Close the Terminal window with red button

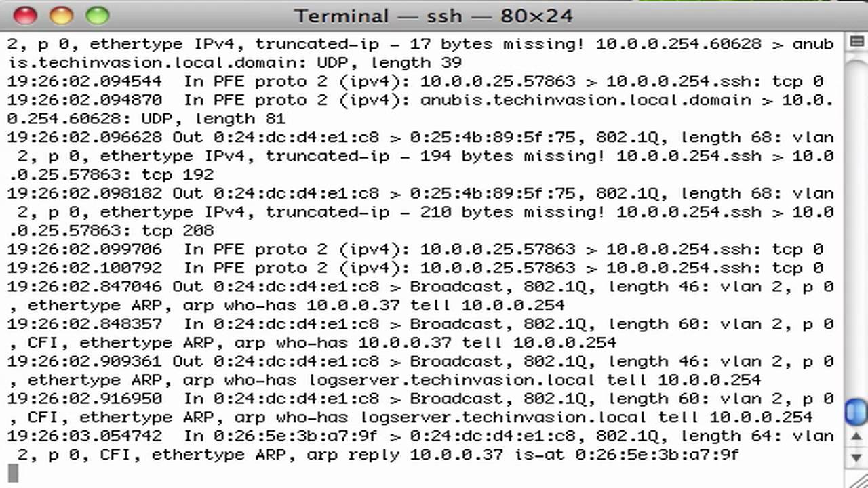tap(25, 15)
